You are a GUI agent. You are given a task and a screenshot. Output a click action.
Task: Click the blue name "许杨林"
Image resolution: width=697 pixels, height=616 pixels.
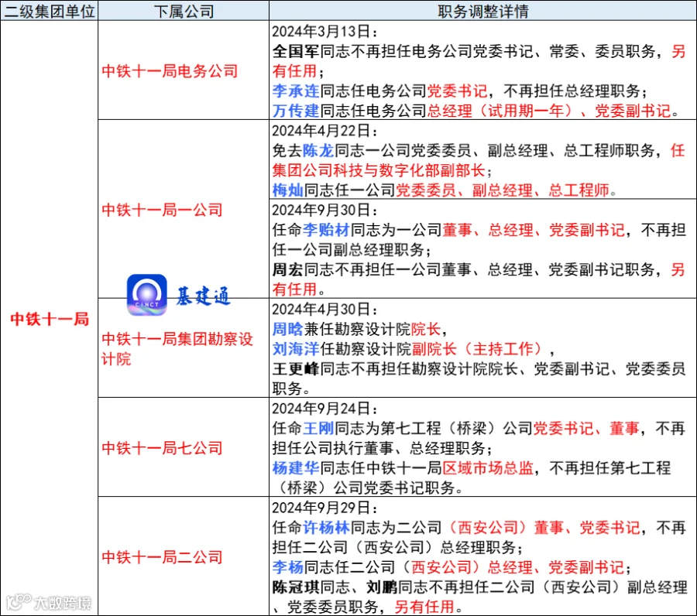click(x=326, y=528)
